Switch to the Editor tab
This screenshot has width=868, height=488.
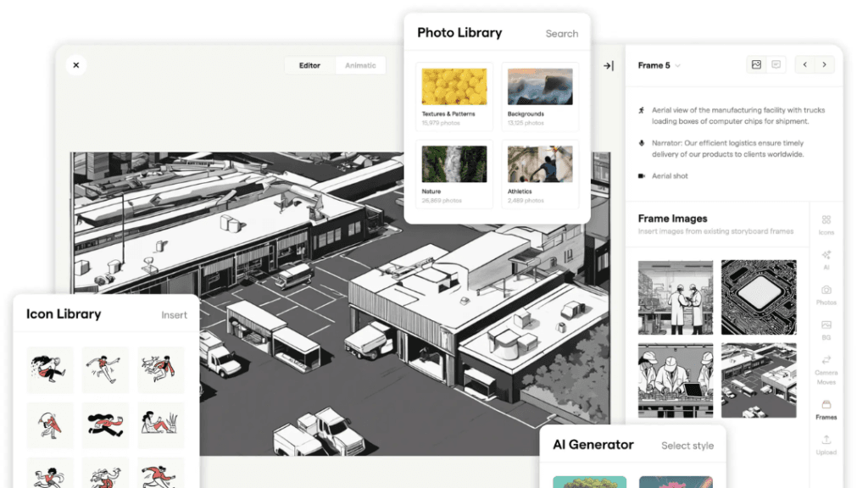[x=309, y=65]
